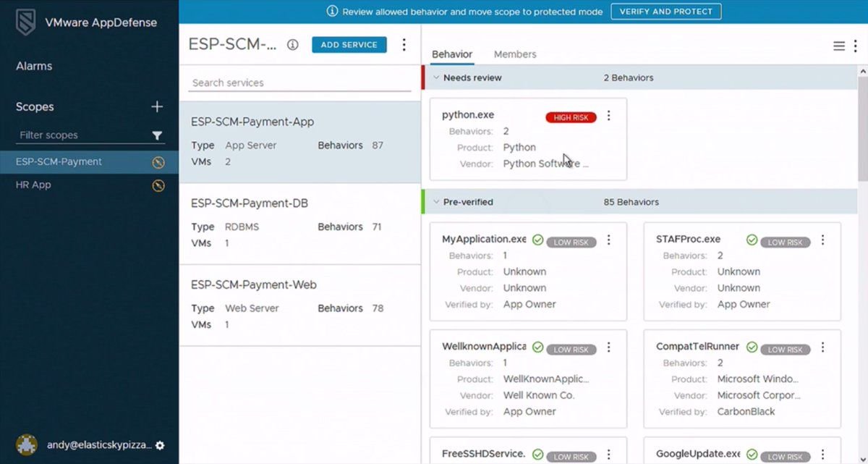Click the VERIFY AND PROTECT button
The image size is (868, 464).
tap(666, 12)
